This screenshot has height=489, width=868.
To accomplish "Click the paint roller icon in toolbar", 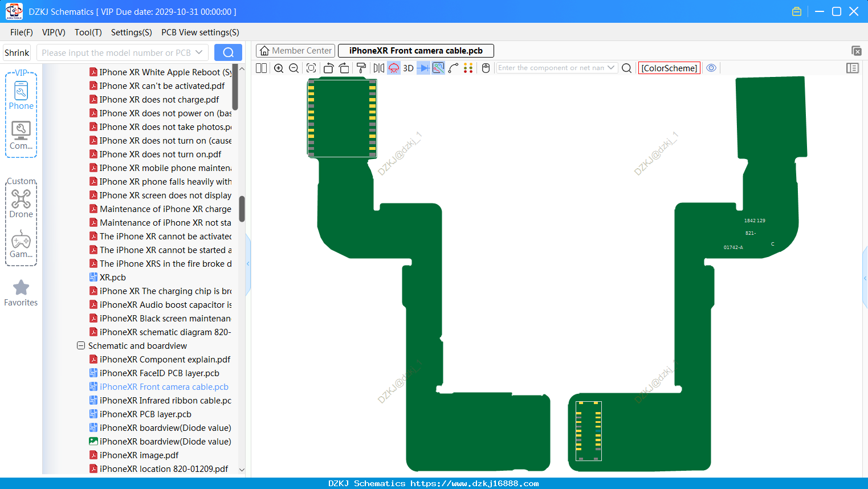I will [361, 68].
